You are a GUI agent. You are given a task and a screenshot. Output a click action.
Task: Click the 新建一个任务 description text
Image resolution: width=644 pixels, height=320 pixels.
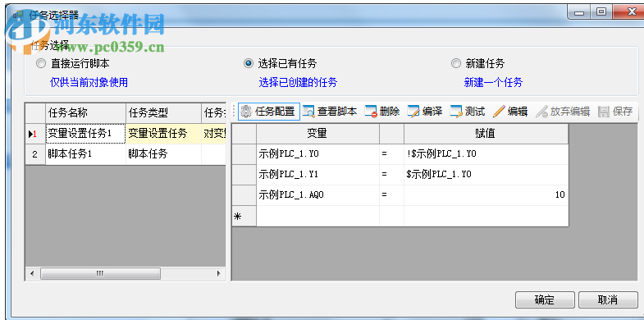pyautogui.click(x=493, y=82)
